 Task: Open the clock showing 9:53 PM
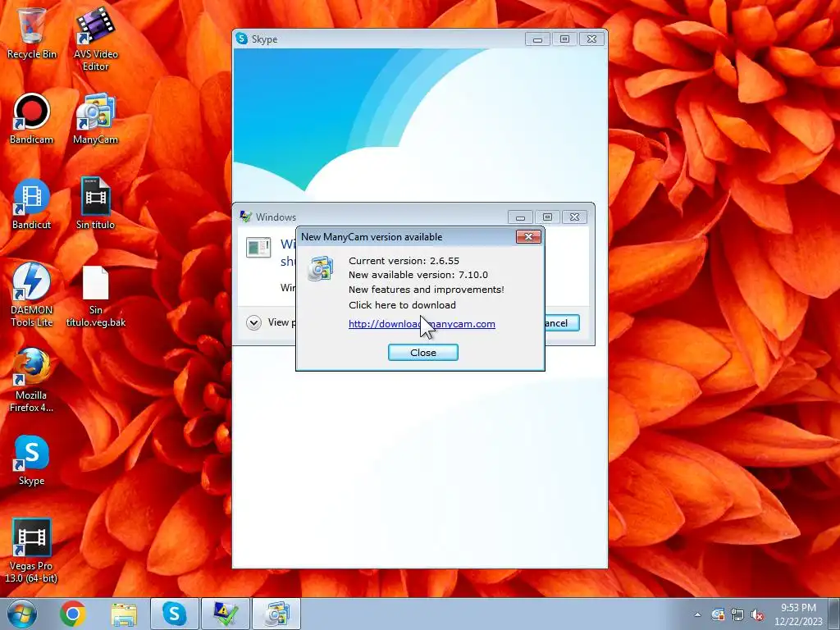click(x=798, y=614)
